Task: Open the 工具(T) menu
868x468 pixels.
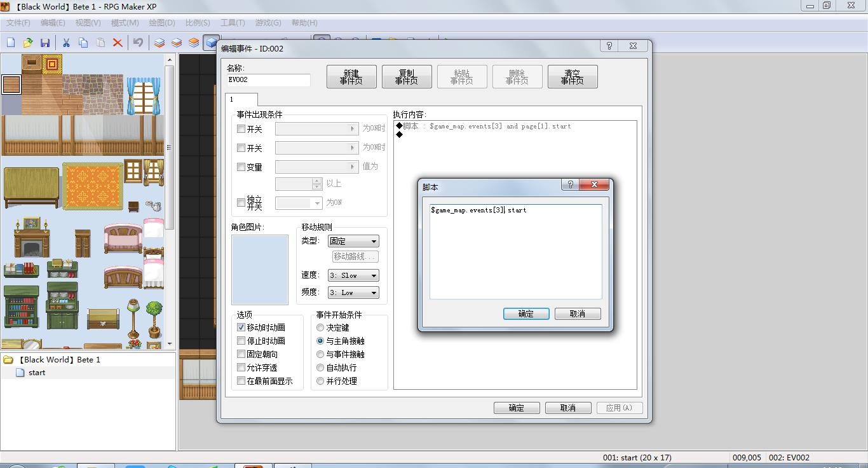Action: click(233, 22)
